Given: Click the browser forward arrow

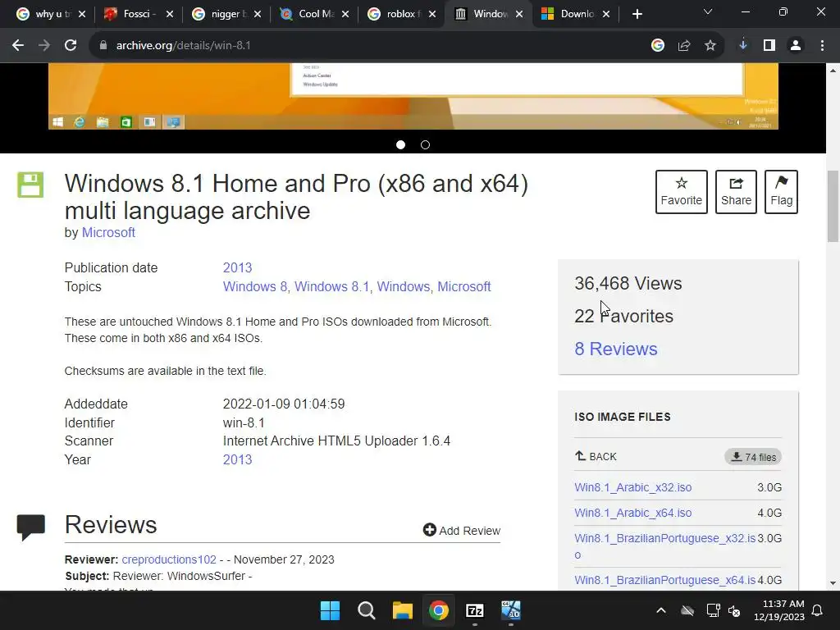Looking at the screenshot, I should click(44, 46).
